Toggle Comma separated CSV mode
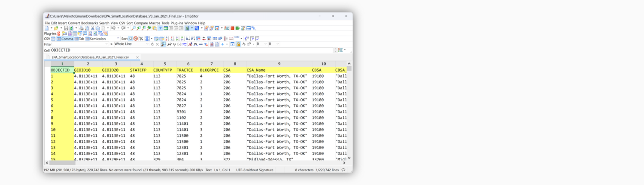This screenshot has height=185, width=644. 65,39
